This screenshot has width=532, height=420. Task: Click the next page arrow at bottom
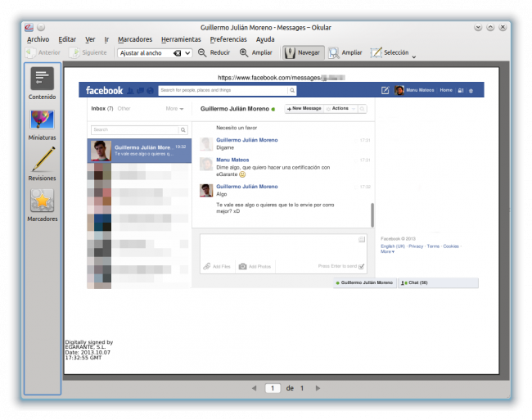(x=318, y=388)
